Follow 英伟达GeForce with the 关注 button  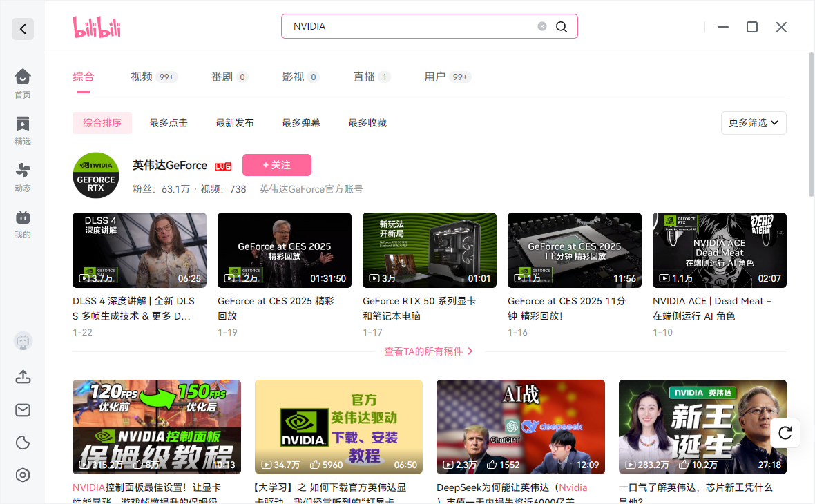pyautogui.click(x=276, y=165)
